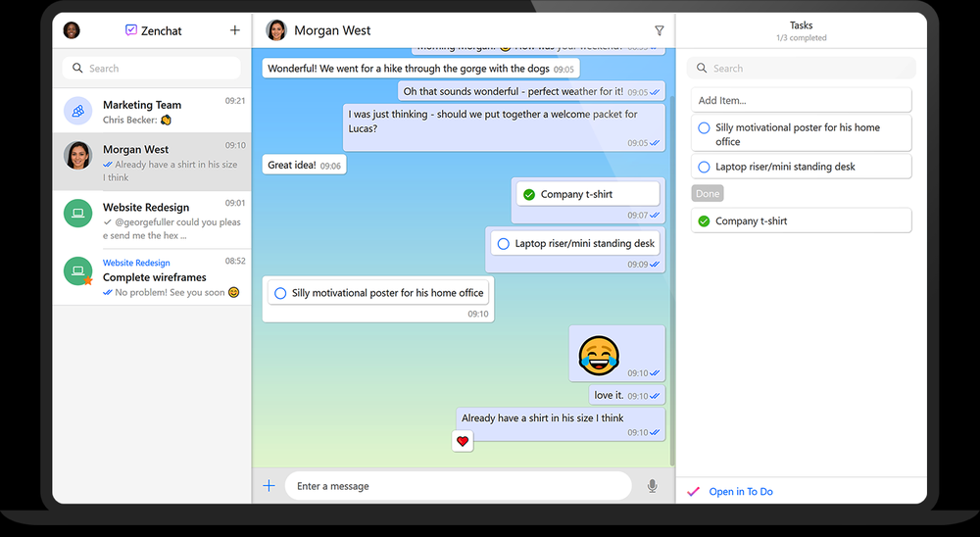This screenshot has height=537, width=980.
Task: Click Complete wireframes starred laptop avatar
Action: (x=78, y=271)
